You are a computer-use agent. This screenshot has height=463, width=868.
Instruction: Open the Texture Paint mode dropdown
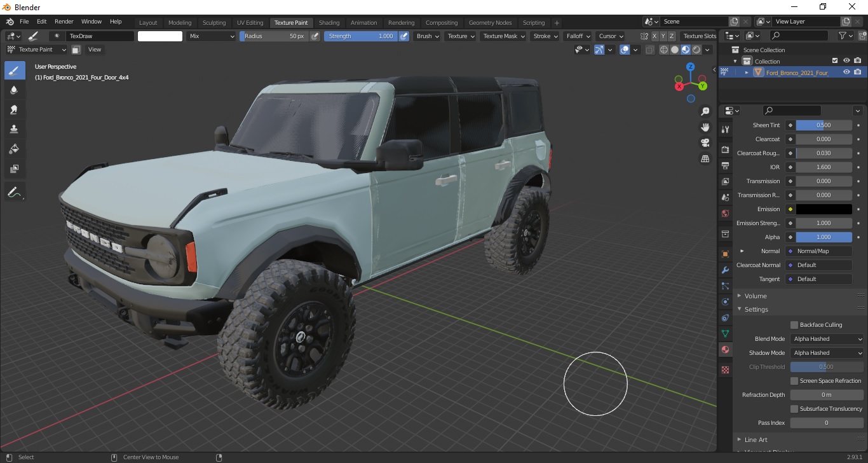coord(36,50)
